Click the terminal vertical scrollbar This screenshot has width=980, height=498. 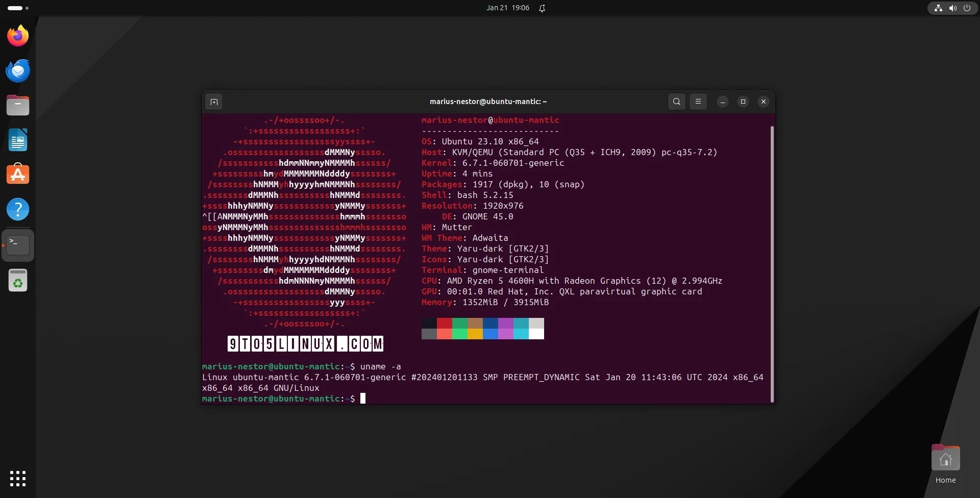(772, 264)
